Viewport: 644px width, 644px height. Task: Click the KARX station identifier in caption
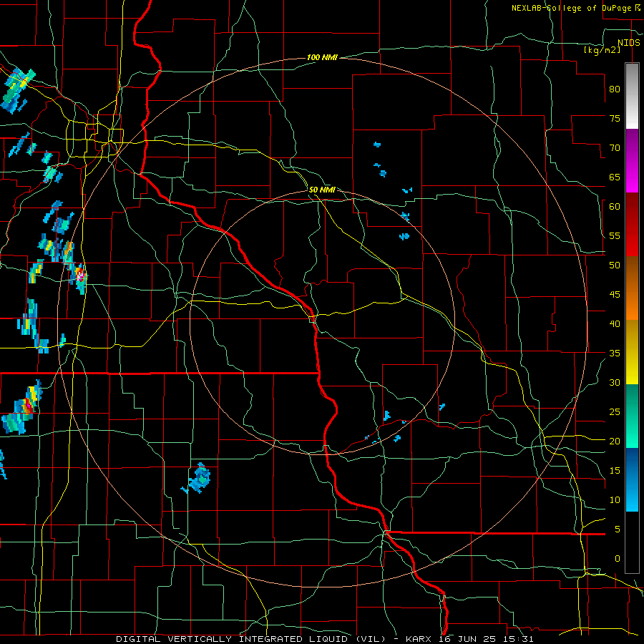pos(419,639)
